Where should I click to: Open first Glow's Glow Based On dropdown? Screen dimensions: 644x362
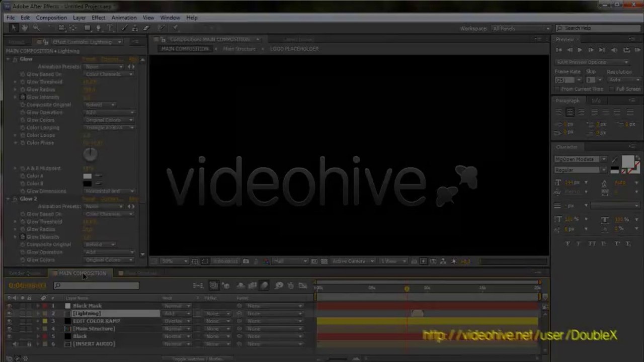pos(109,74)
